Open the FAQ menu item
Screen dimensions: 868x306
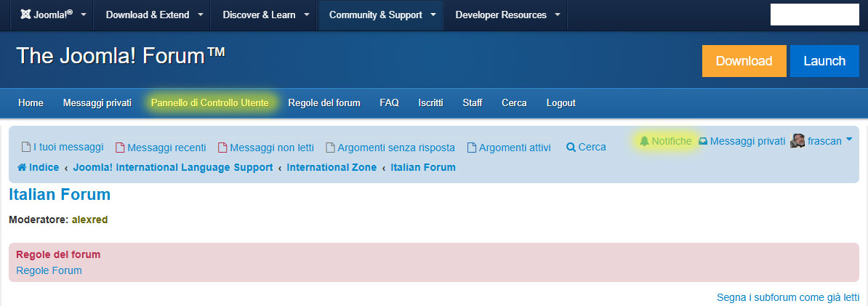point(389,103)
